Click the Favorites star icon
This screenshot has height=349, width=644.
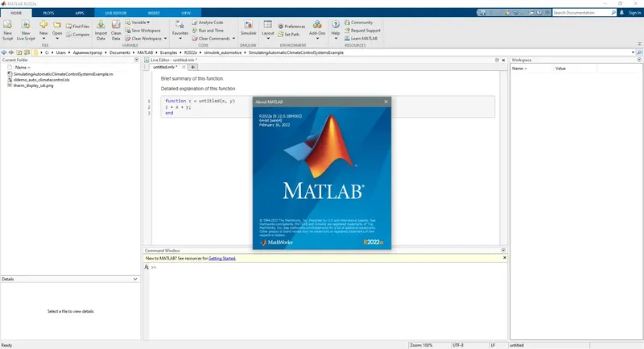(180, 25)
